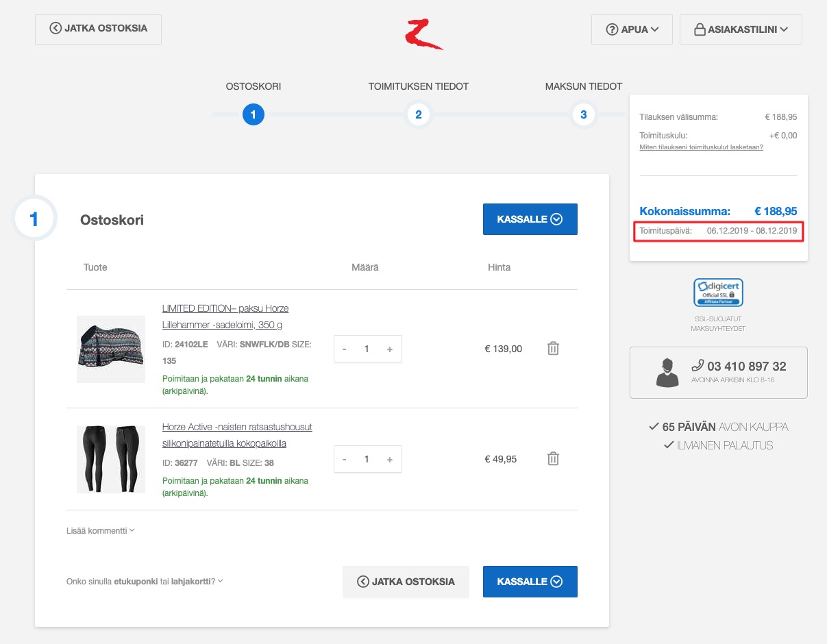Screen dimensions: 827x644
Task: Click the DigiCert SSL badge
Action: pos(718,293)
